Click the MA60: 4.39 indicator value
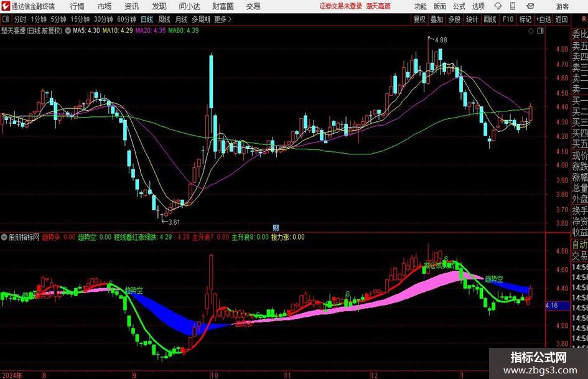This screenshot has width=588, height=379. pos(184,30)
